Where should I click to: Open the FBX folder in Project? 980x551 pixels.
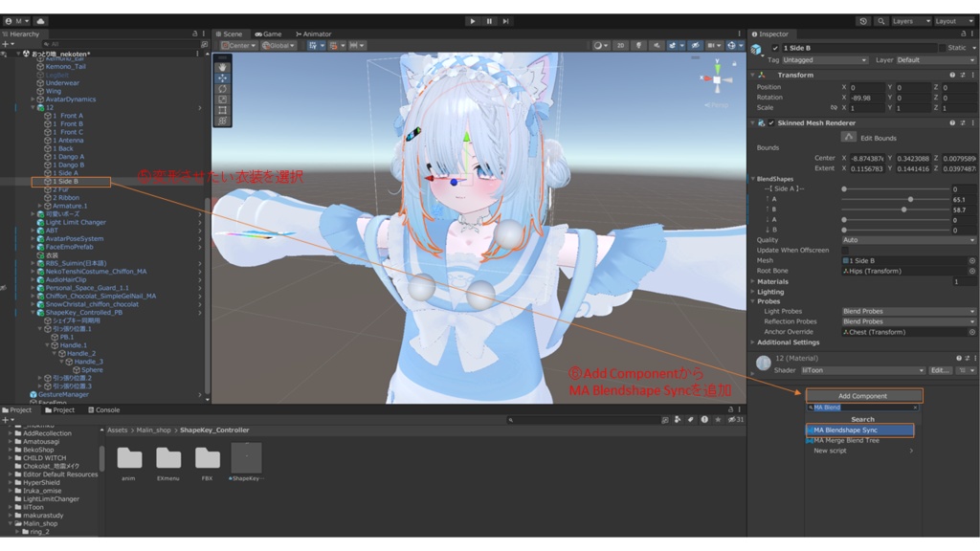207,463
